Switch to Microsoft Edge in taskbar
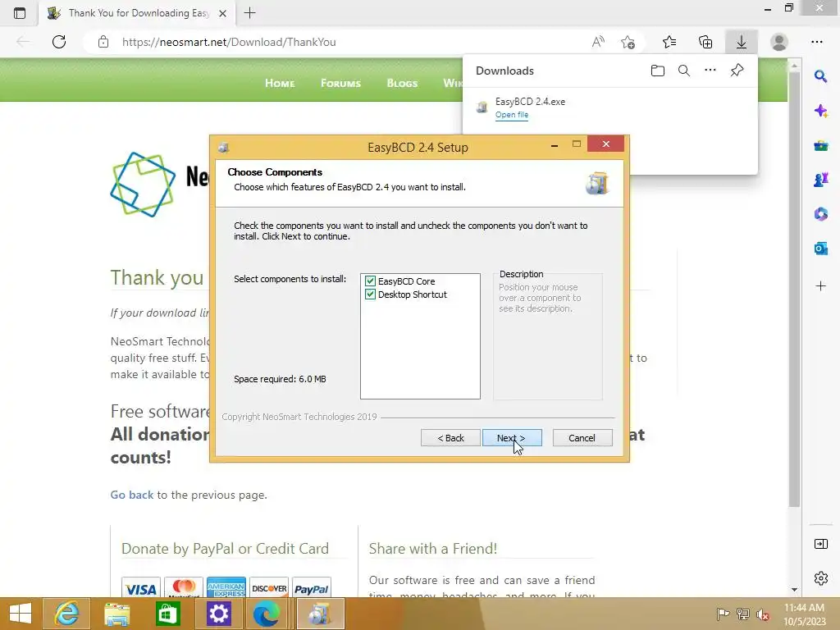 pos(267,614)
